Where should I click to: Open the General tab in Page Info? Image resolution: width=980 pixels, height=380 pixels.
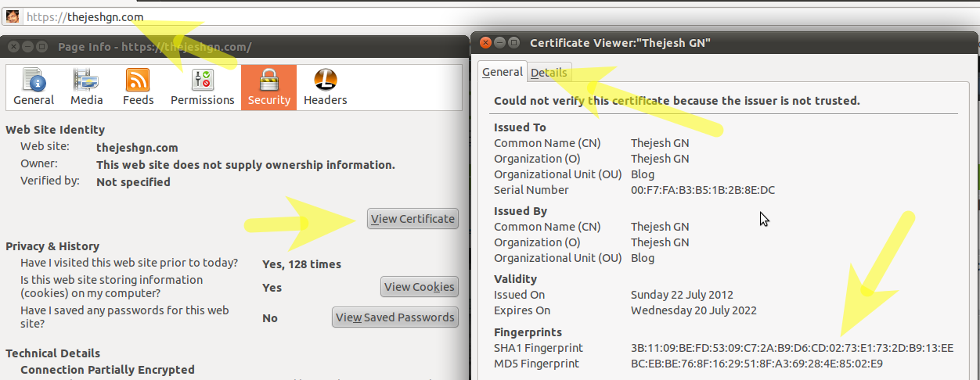click(x=34, y=88)
